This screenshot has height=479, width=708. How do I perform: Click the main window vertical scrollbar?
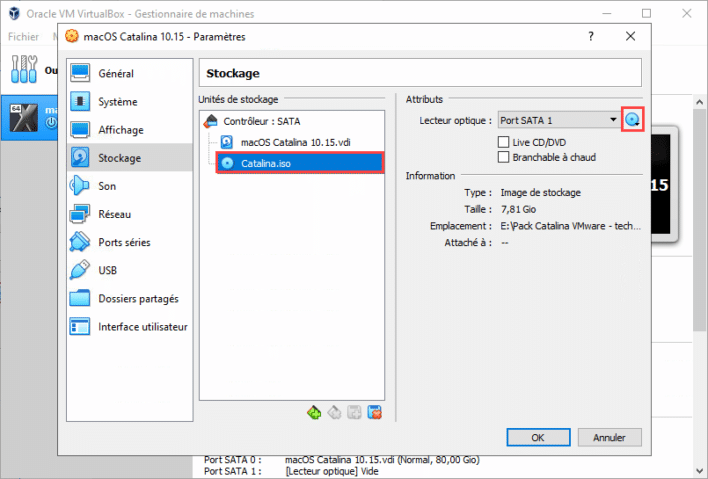pos(699,285)
